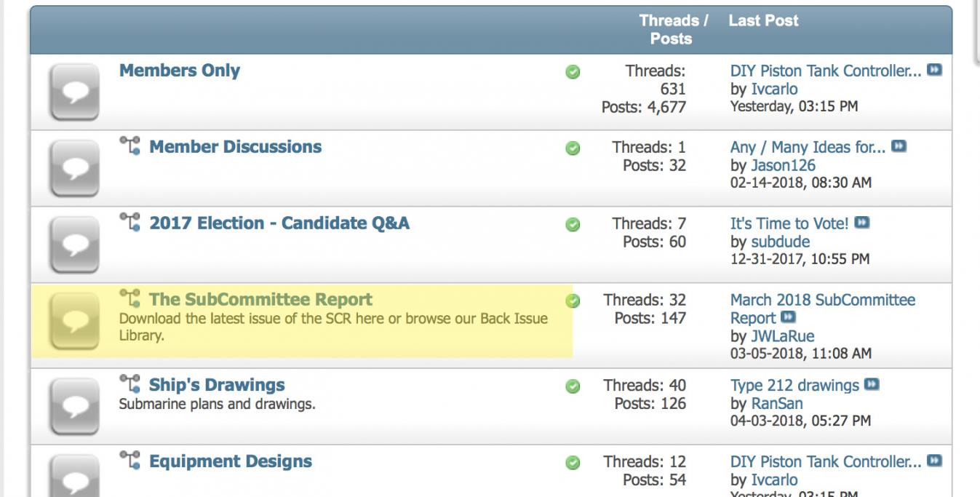Click the green check icon for Member Discussions
The image size is (980, 497).
pos(573,148)
